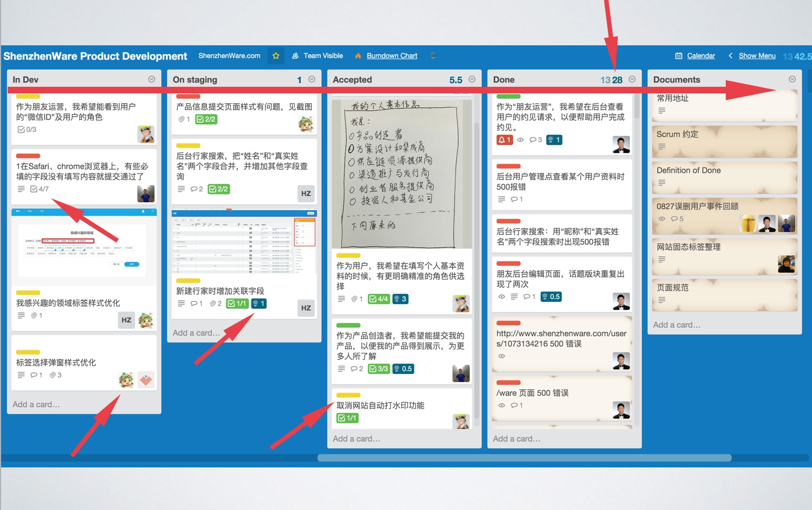Open the Documents list actions dropdown
The width and height of the screenshot is (812, 510).
pyautogui.click(x=792, y=79)
